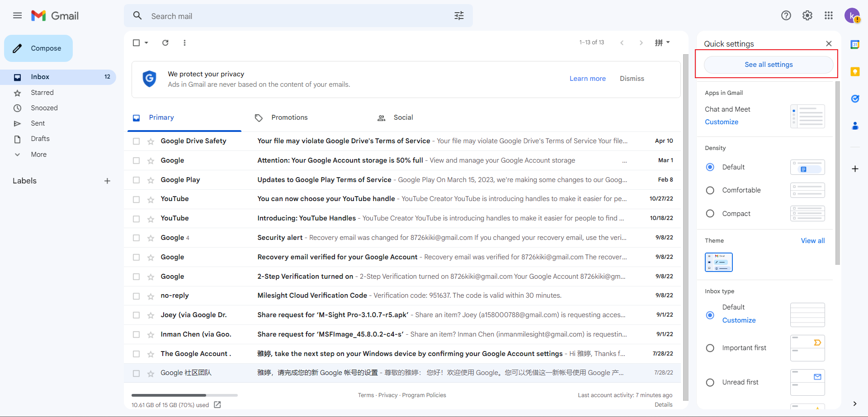
Task: View all themes
Action: coord(812,241)
